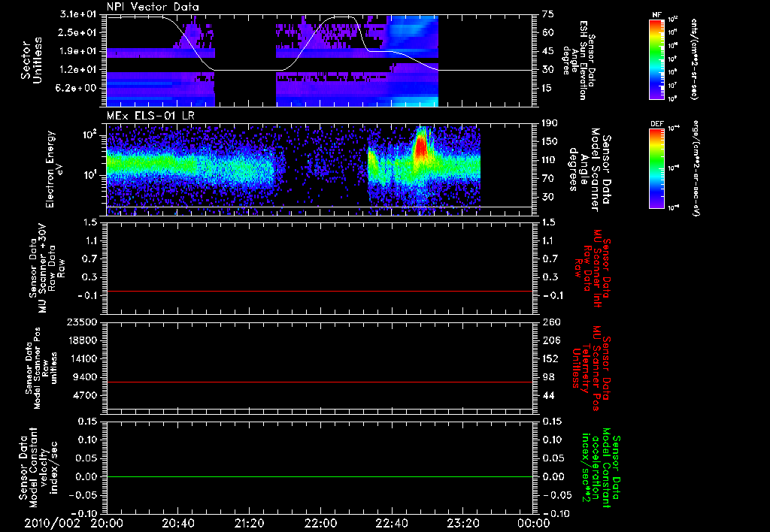Click the 'Model Scanner Pos Raw' axis title
Viewport: 770px width, 532px height.
coord(42,368)
